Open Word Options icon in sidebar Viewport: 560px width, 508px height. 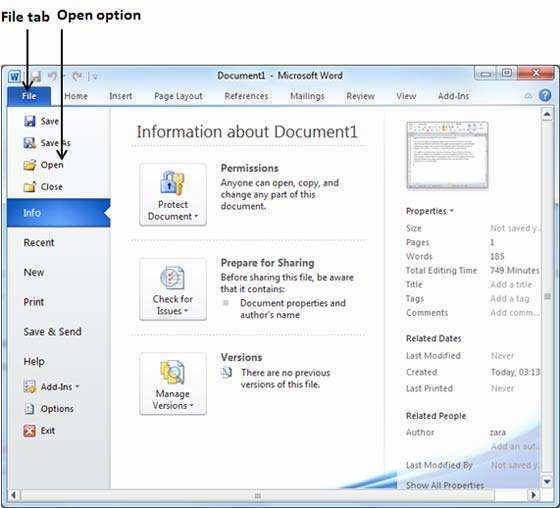[30, 409]
